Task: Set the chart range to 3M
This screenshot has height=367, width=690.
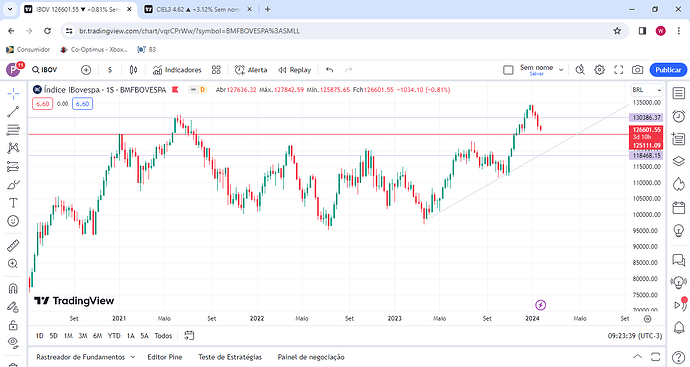Action: (x=83, y=336)
